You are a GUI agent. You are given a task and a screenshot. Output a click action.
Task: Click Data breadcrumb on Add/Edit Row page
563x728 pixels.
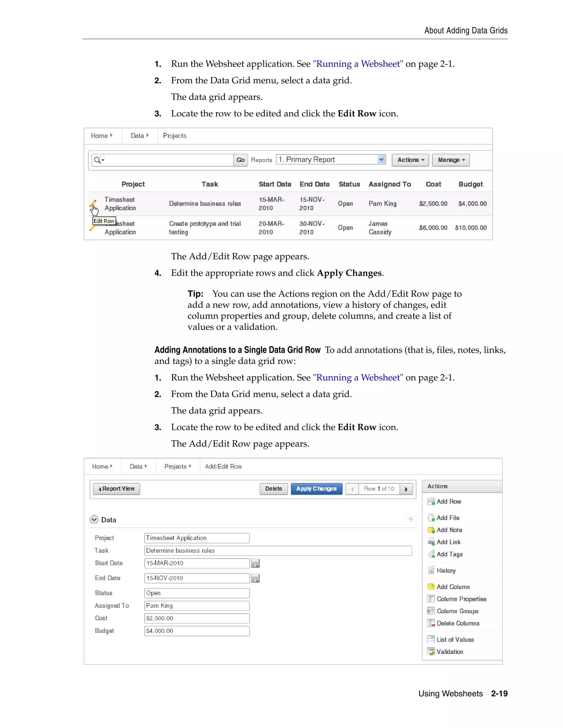(136, 467)
